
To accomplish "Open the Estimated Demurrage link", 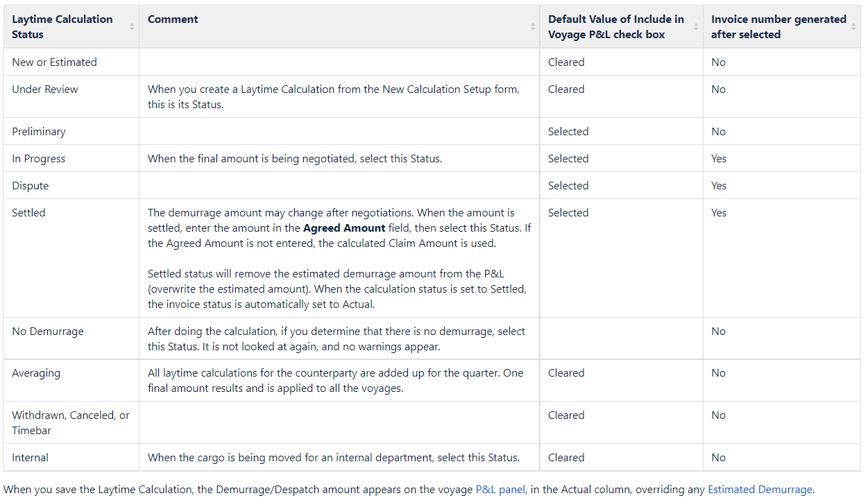I will coord(759,489).
